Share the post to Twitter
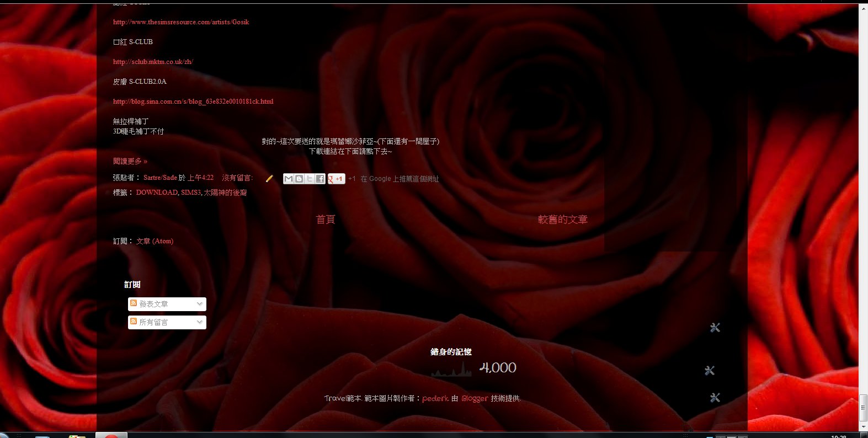Screen dimensions: 868x438 [x=309, y=179]
